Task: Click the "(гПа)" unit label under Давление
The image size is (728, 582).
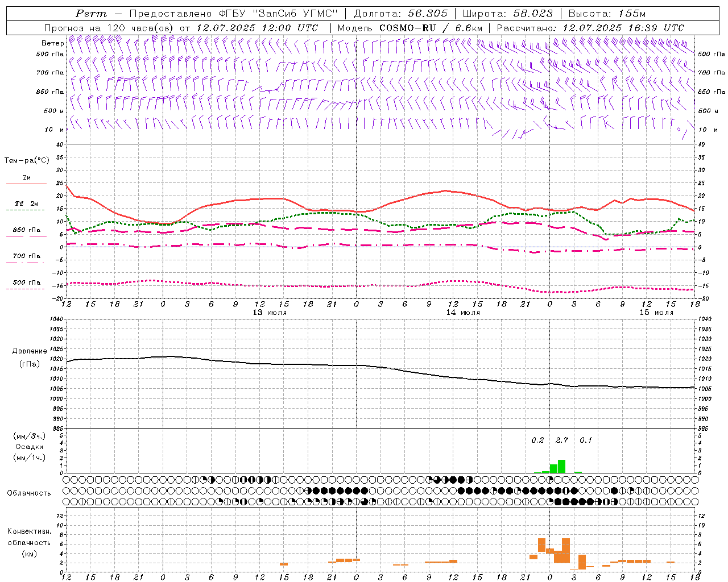Action: point(29,364)
